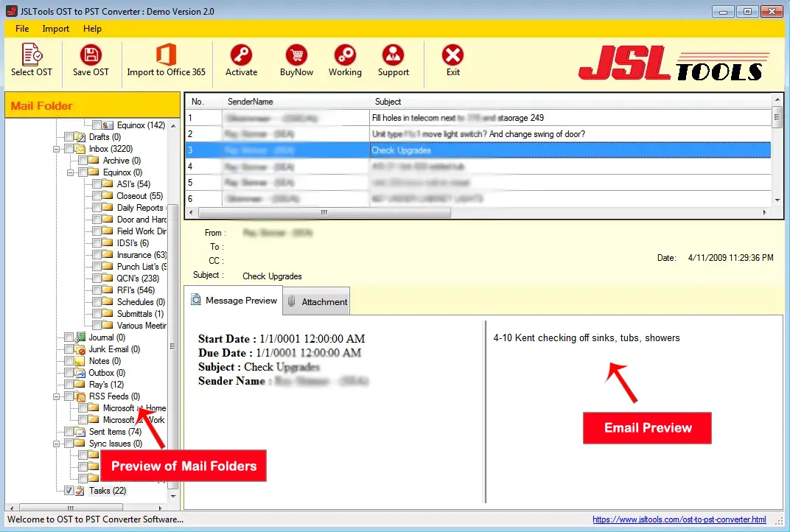Collapse the Inbox (3220) tree node

(x=56, y=149)
